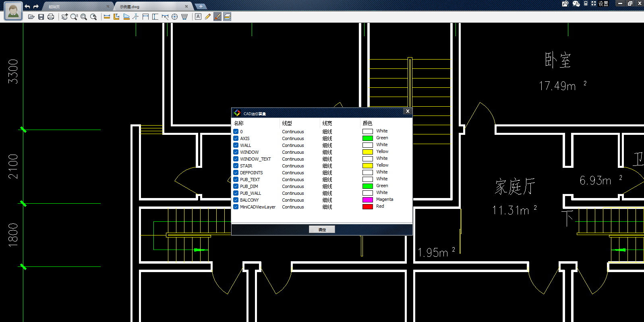
Task: Click the Magenta color swatch for BALCONY
Action: pyautogui.click(x=367, y=200)
